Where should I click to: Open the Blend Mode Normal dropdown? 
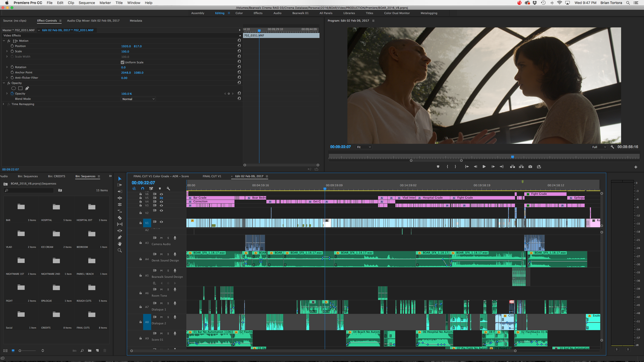138,99
